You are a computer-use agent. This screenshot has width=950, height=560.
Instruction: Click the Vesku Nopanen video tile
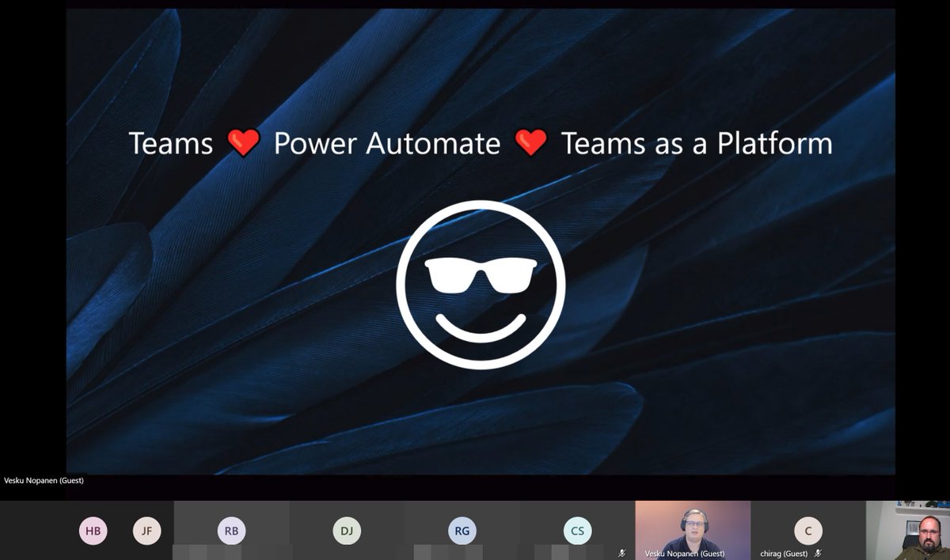pos(693,530)
